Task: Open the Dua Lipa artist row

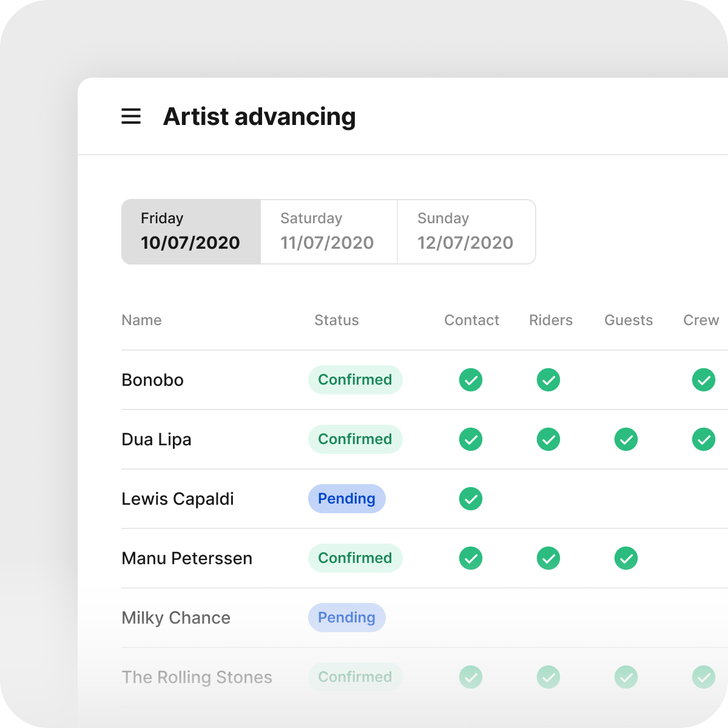Action: (157, 439)
